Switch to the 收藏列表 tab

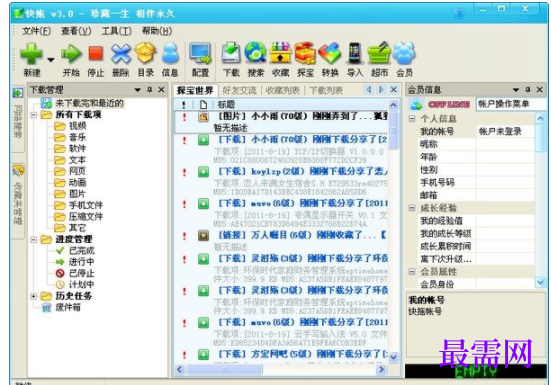pyautogui.click(x=283, y=90)
